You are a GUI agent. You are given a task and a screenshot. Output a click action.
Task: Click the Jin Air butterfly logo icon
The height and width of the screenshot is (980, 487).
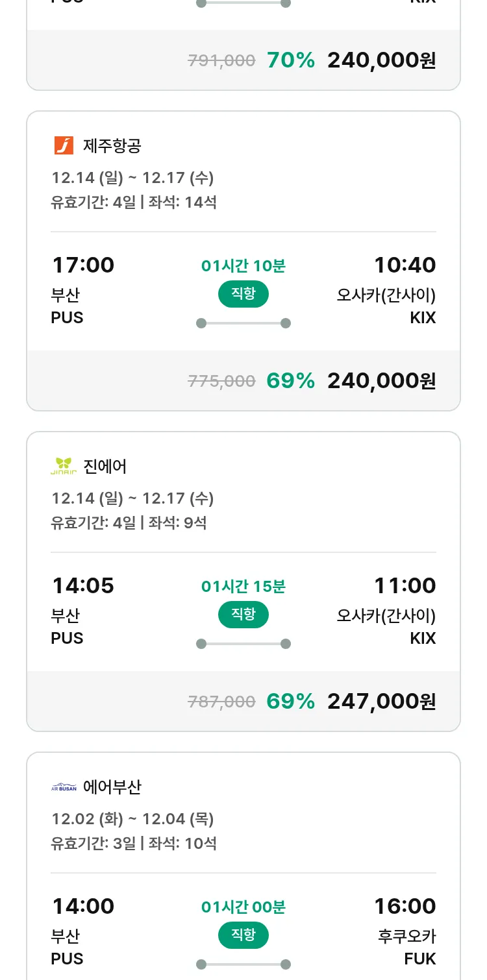pos(64,466)
